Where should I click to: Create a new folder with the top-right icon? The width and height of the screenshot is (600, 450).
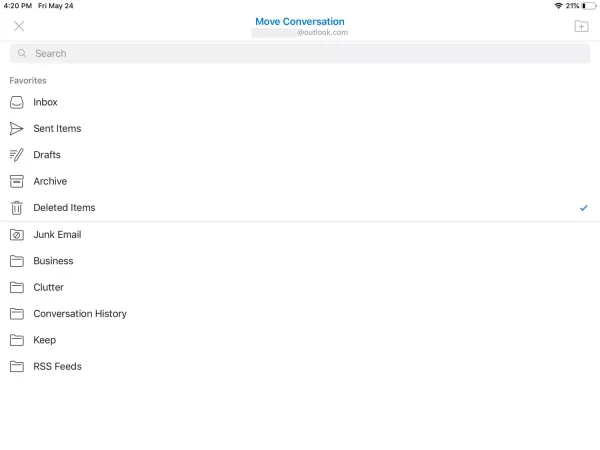point(581,26)
